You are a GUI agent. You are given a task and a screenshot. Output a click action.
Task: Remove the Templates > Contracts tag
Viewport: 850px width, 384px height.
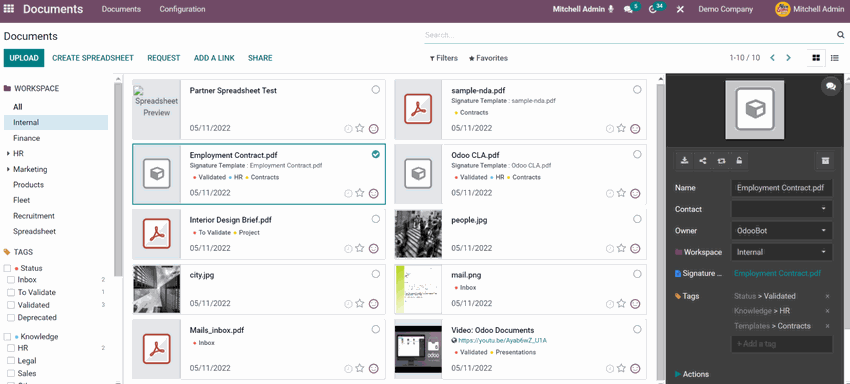(827, 326)
